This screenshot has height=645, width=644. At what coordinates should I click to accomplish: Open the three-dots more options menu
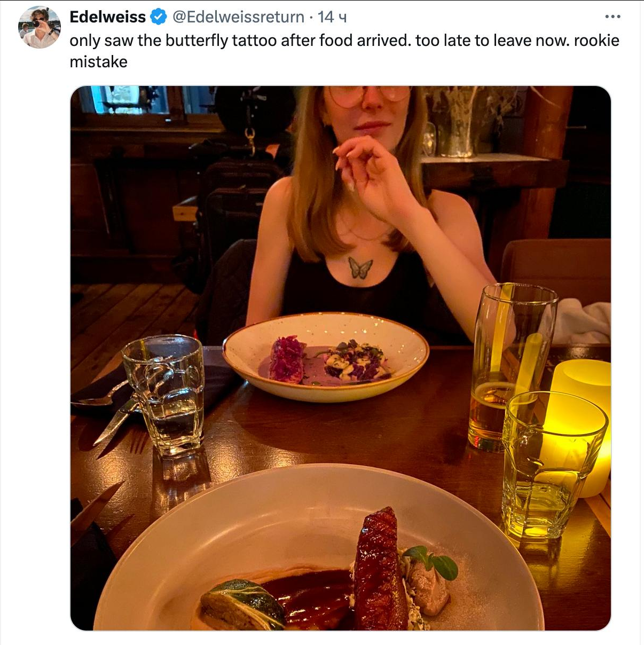tap(612, 17)
